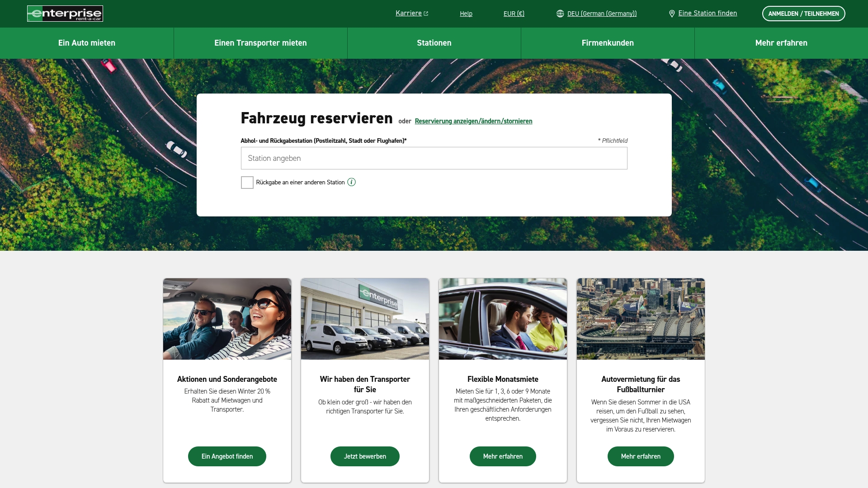Click the globe icon beside language selector
The image size is (868, 488).
[x=561, y=13]
